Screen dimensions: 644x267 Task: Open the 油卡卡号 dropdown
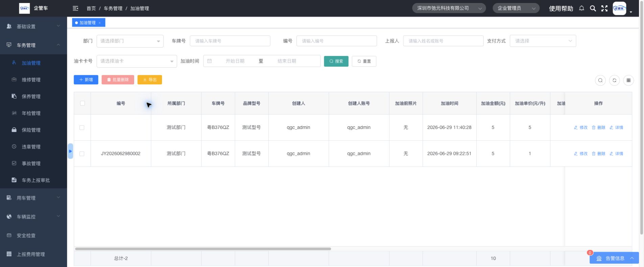(x=137, y=61)
